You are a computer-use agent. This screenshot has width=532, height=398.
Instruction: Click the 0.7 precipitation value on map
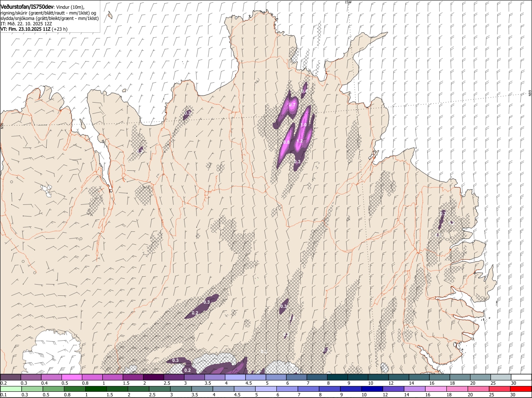pyautogui.click(x=292, y=105)
